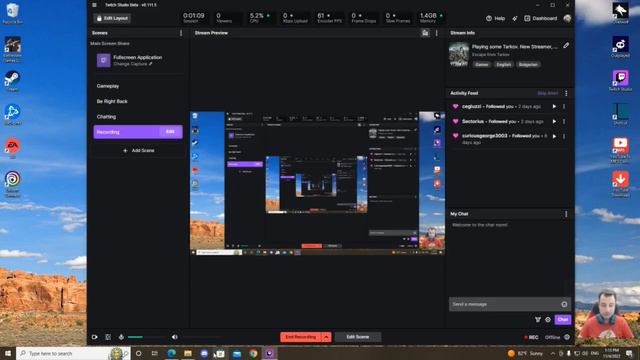Expand the arrow beside End Recording
Viewport: 640px width, 360px height.
coord(326,337)
